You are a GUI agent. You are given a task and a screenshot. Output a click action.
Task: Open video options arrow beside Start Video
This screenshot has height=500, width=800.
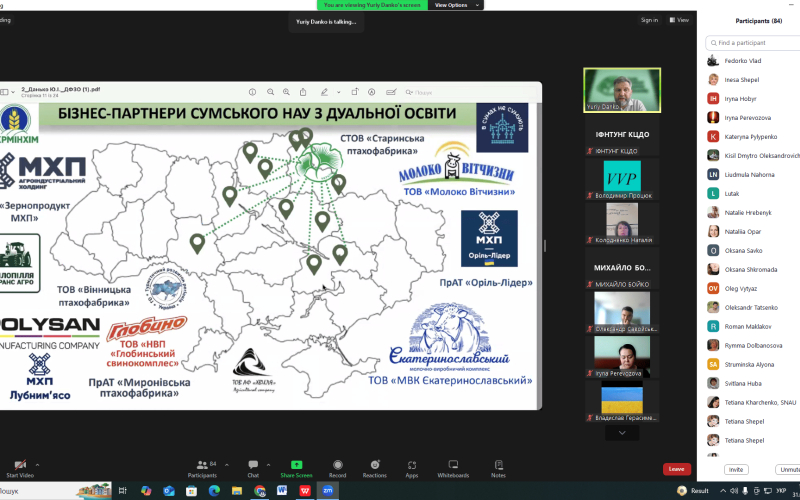[x=37, y=465]
